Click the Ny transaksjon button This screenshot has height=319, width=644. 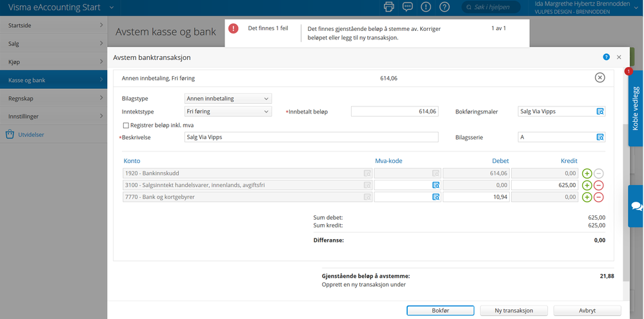tap(514, 311)
